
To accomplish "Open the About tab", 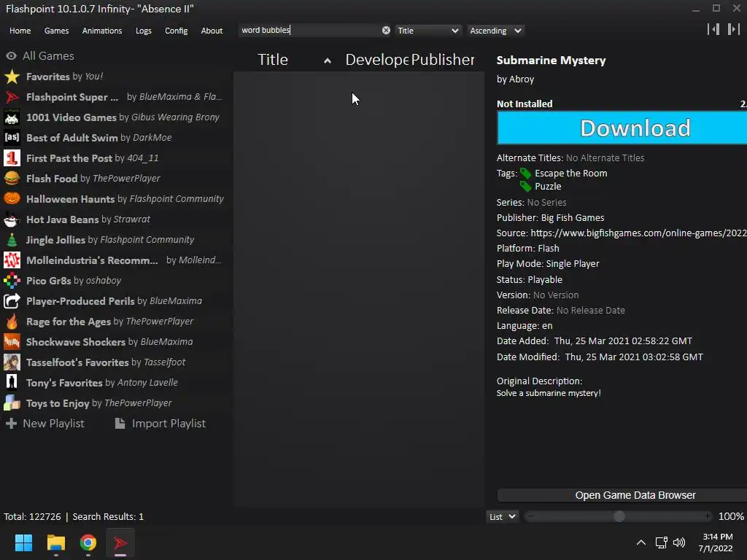I will pos(212,31).
